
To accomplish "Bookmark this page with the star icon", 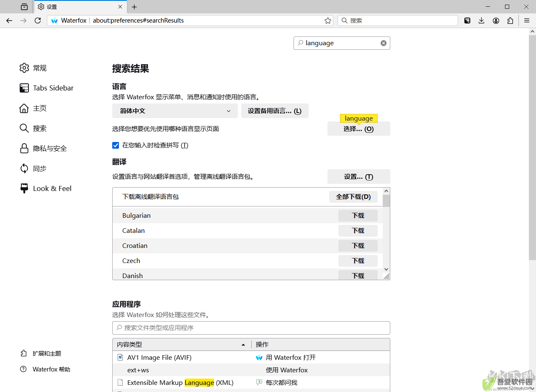I will point(328,21).
